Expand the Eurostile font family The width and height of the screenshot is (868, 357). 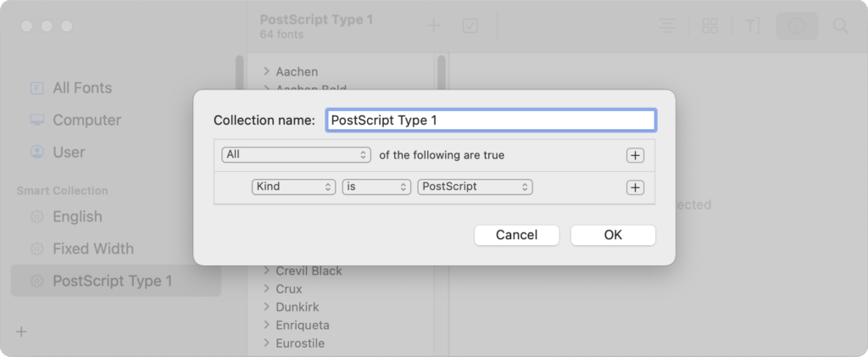coord(267,343)
